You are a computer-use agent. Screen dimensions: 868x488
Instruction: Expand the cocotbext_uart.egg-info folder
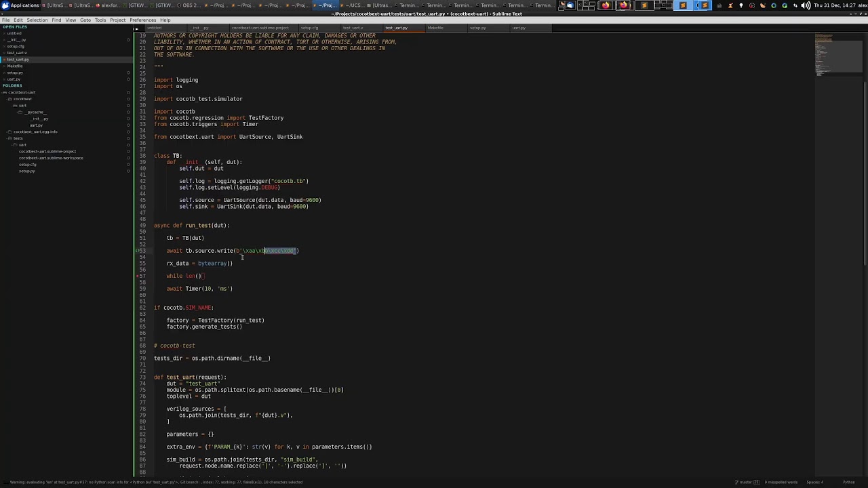[9, 131]
